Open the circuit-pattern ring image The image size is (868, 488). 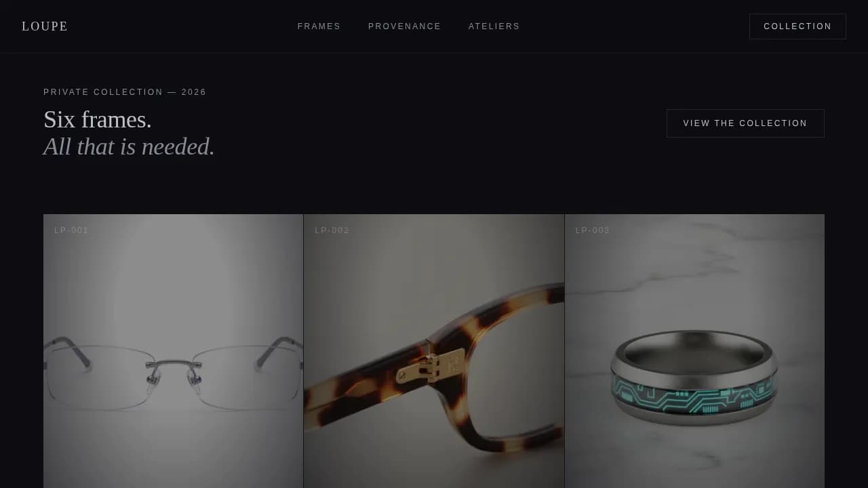pos(694,351)
